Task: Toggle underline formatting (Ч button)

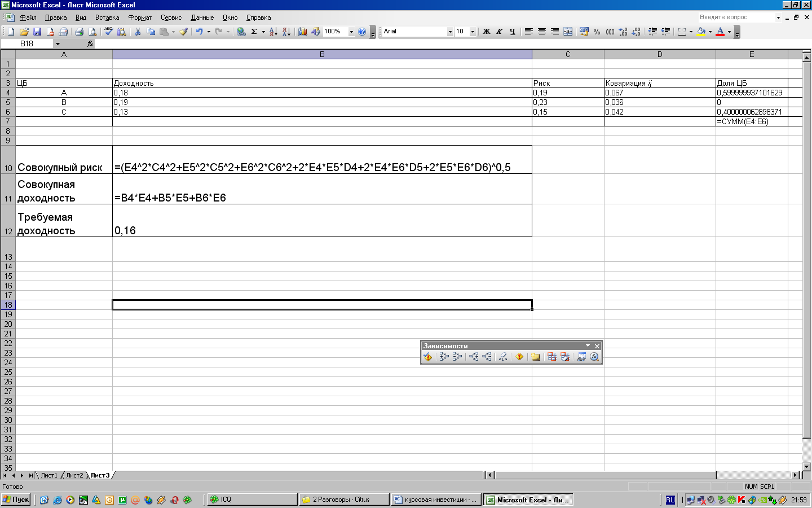Action: [512, 32]
